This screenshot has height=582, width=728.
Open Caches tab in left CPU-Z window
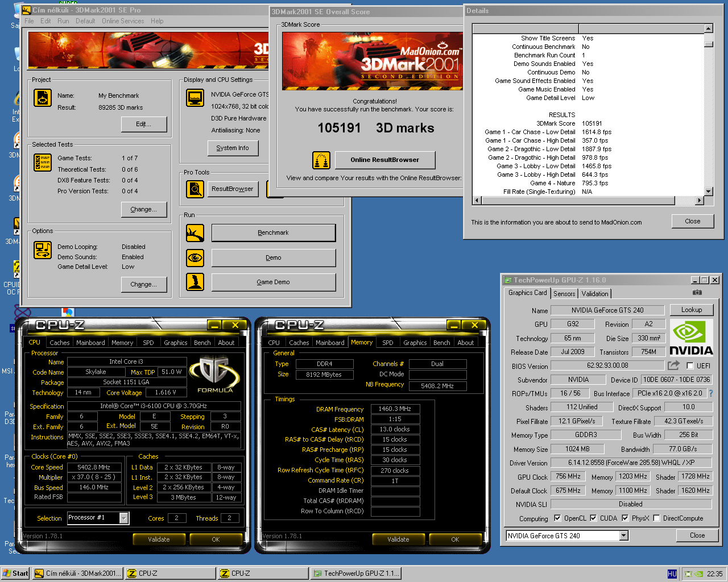coord(59,343)
